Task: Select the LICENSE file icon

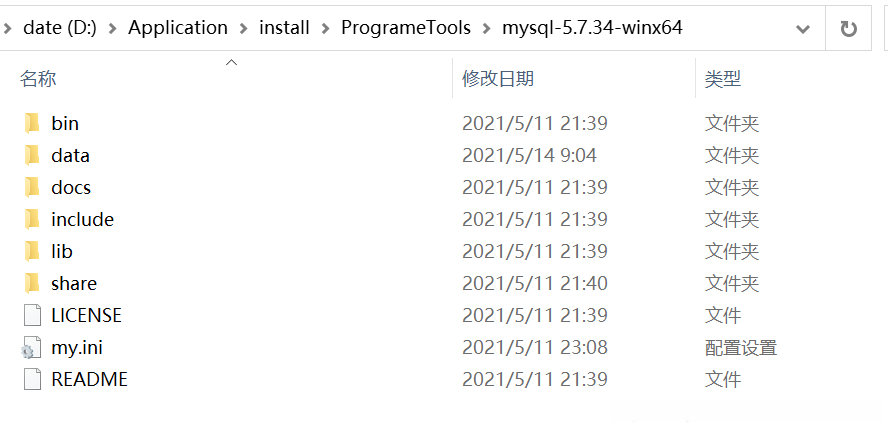Action: [x=32, y=315]
